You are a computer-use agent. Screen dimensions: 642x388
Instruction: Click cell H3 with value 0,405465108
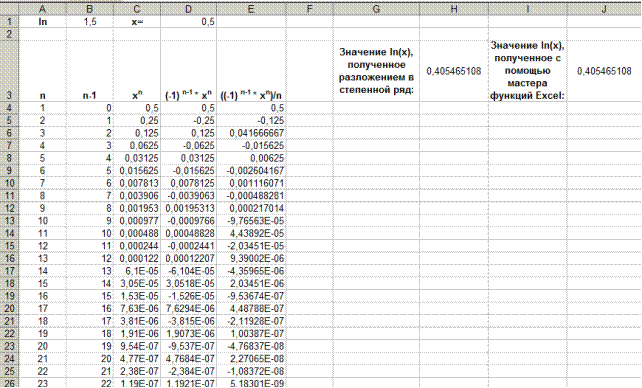point(454,71)
